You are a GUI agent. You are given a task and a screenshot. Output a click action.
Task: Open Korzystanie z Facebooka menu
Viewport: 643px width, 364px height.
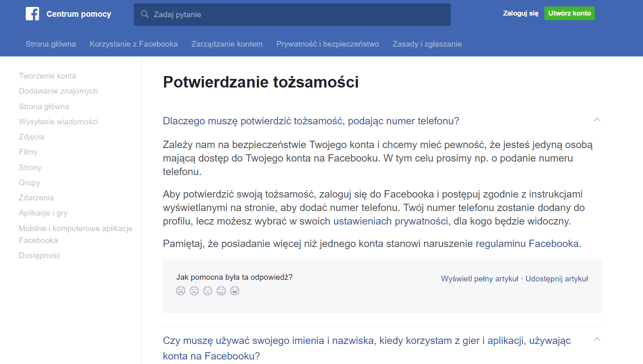[134, 44]
